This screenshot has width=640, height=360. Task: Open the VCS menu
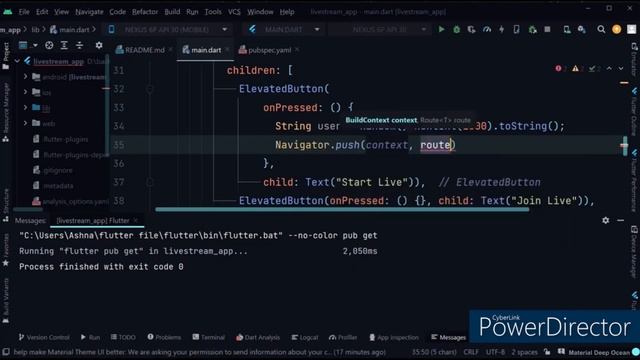234,12
